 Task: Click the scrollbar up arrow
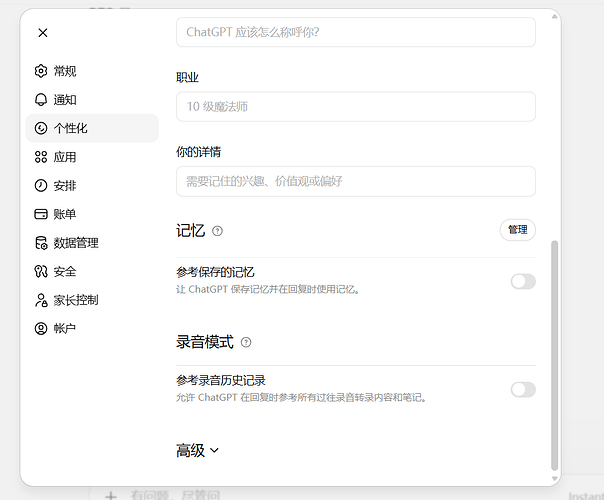pyautogui.click(x=555, y=16)
